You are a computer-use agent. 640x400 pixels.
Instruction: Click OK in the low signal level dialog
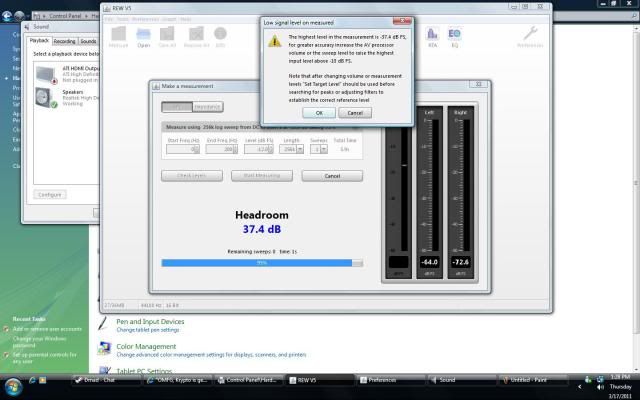[x=319, y=113]
